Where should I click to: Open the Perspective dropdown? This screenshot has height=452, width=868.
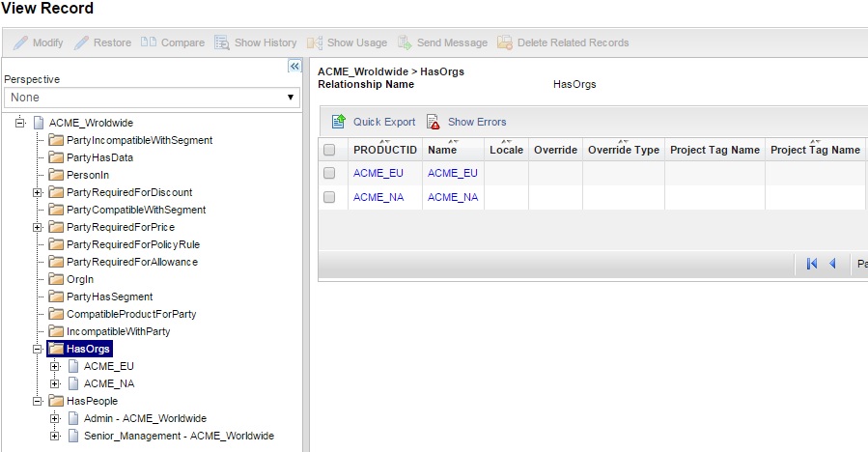(x=151, y=98)
